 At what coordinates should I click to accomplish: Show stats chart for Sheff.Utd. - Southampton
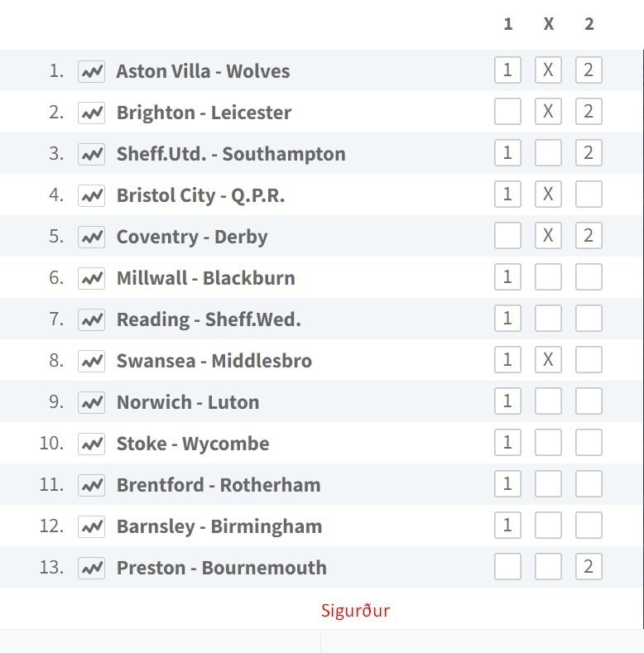tap(91, 154)
